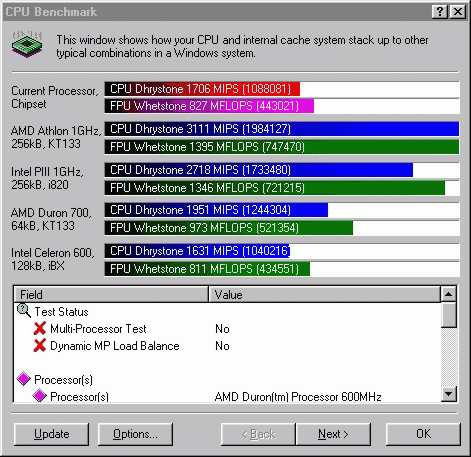Click the "Intel PIII 1GHz, 256kB, i820" label
This screenshot has width=471, height=457.
[47, 178]
